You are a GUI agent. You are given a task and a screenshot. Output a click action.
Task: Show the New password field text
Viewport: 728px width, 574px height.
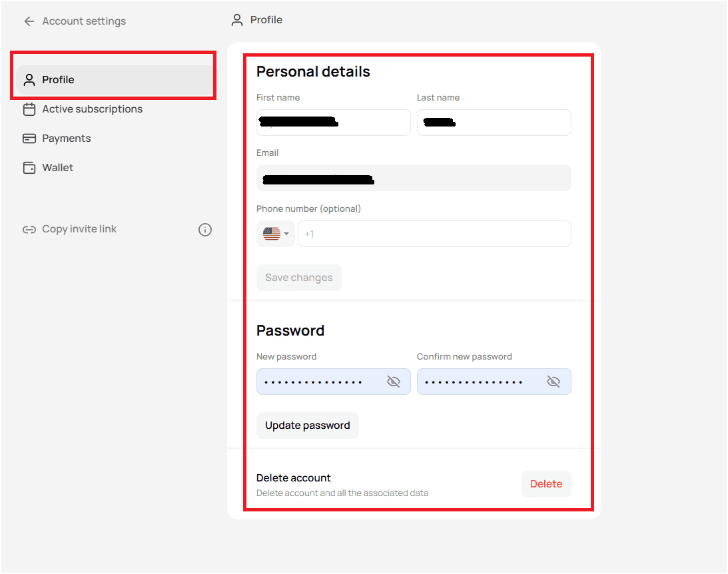click(x=393, y=382)
